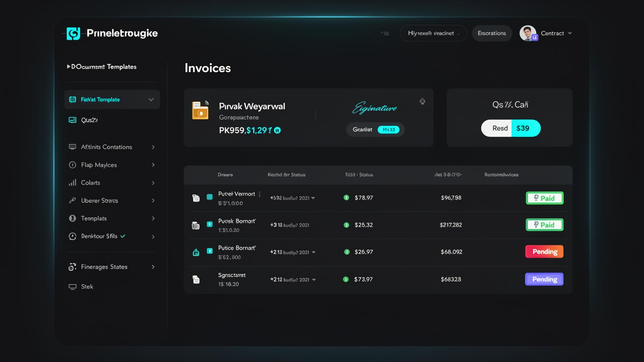
Task: Expand Finerages States chevron
Action: tap(153, 267)
